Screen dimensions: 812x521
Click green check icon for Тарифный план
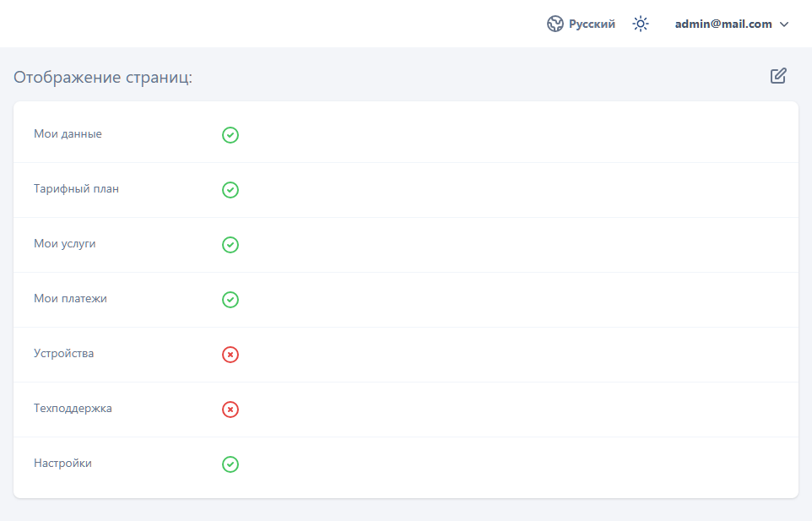click(x=230, y=190)
